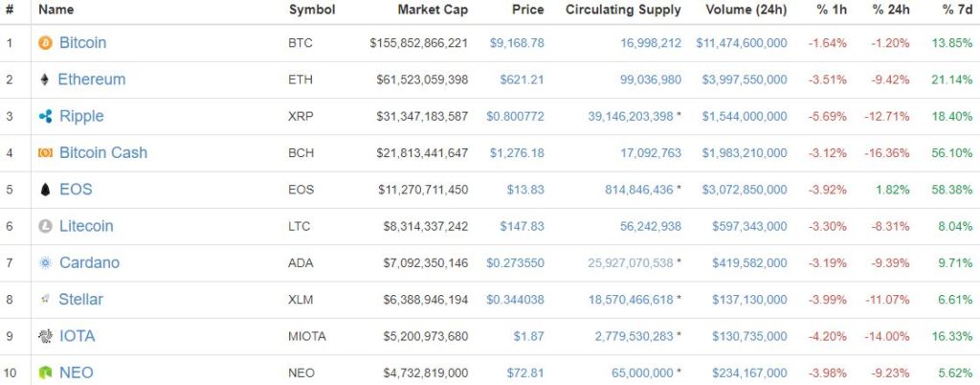Sort by Volume (24h) column header
This screenshot has height=385, width=980.
click(x=746, y=10)
